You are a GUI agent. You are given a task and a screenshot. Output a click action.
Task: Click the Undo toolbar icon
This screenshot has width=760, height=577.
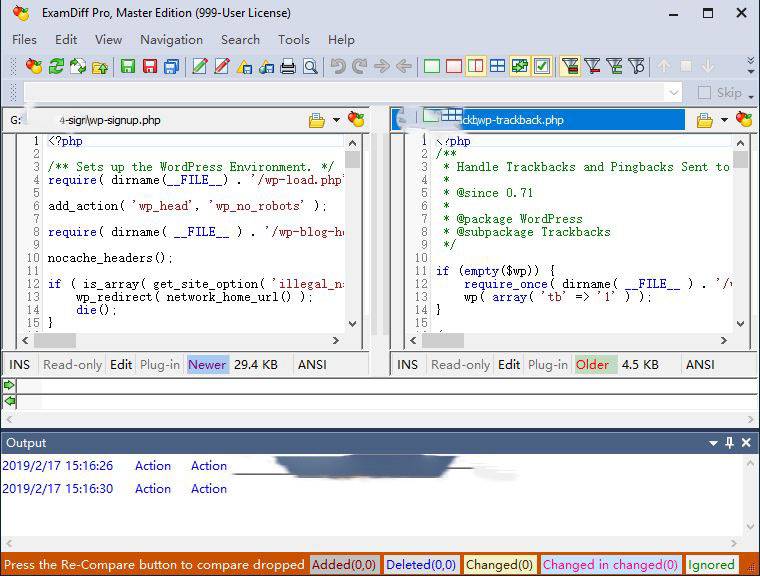coord(338,66)
